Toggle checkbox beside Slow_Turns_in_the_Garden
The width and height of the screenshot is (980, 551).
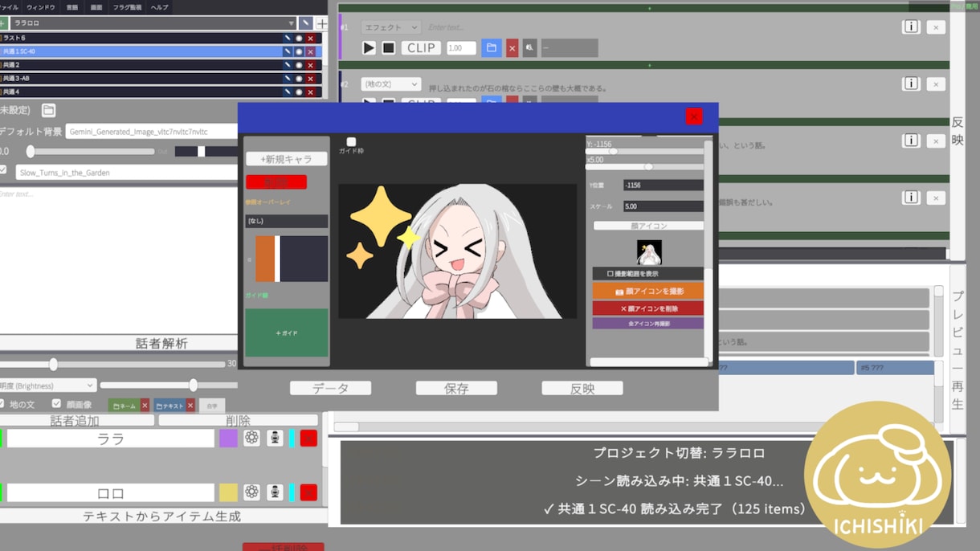2,170
